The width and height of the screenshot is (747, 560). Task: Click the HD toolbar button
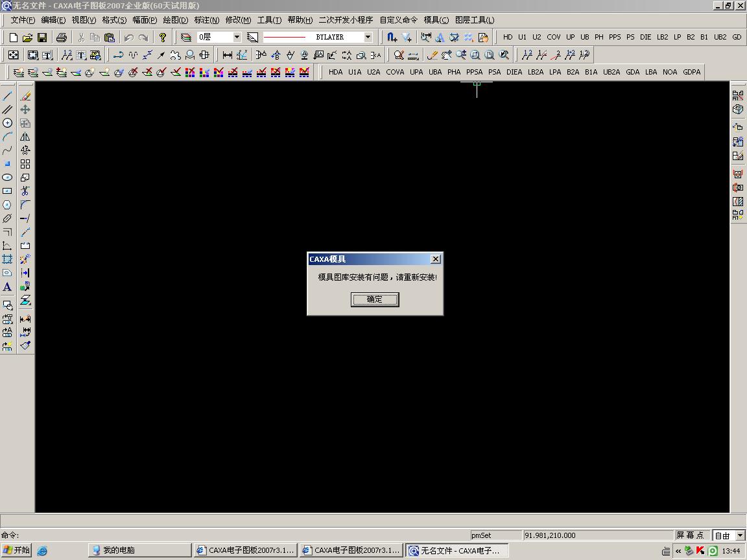tap(508, 37)
